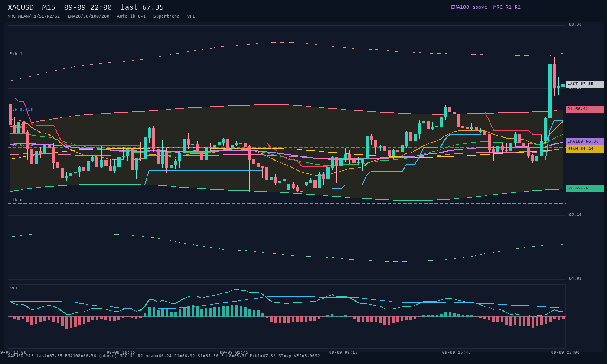Click the 65.10 price axis label
The height and width of the screenshot is (364, 607).
[575, 214]
